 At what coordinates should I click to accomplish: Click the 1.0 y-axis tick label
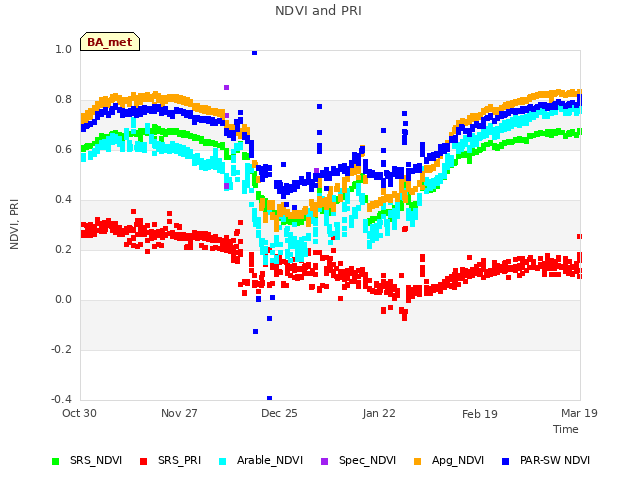point(63,49)
